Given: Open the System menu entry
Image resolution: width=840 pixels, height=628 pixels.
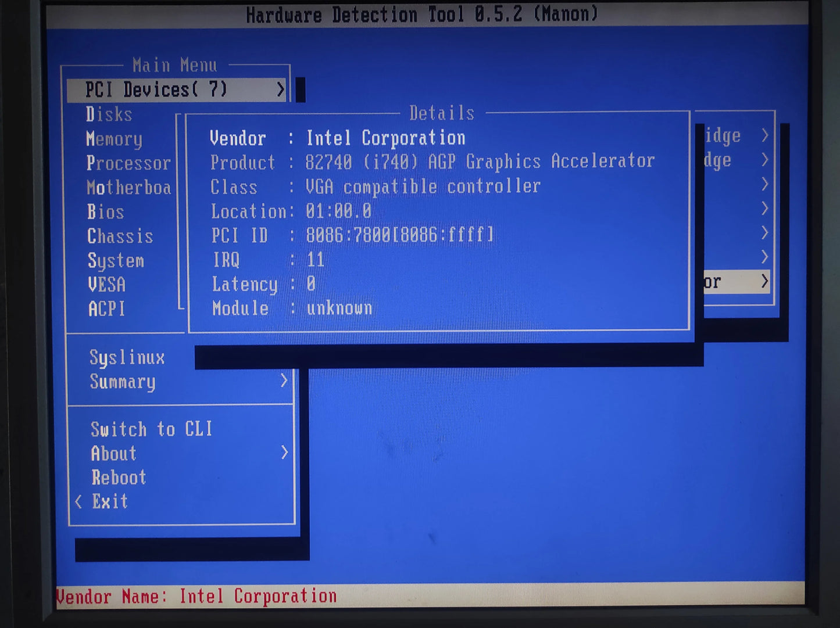Looking at the screenshot, I should click(x=116, y=261).
